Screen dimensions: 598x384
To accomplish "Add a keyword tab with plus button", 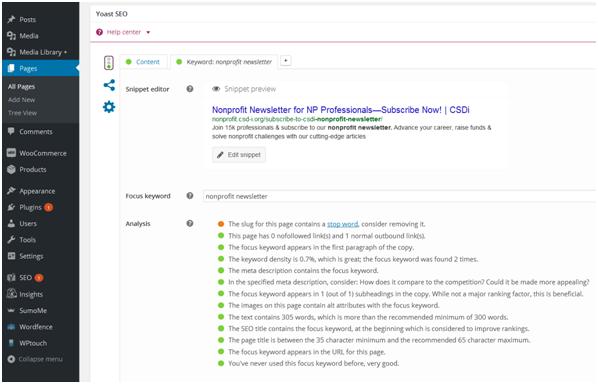I will coord(286,61).
